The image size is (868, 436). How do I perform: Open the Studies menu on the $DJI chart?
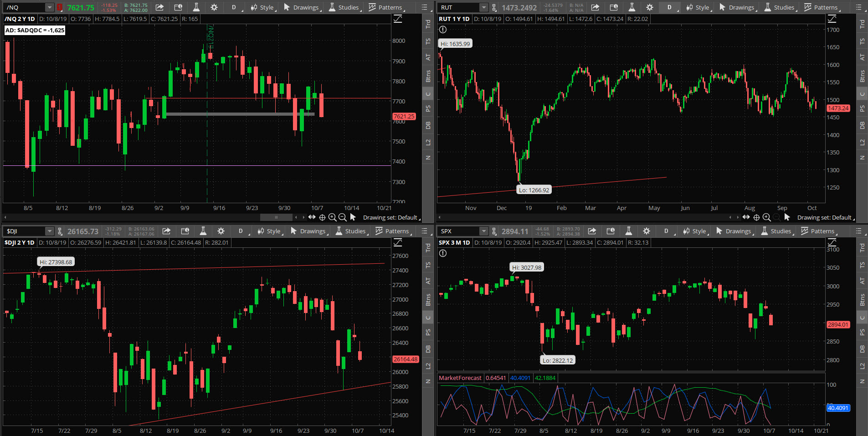click(x=351, y=231)
